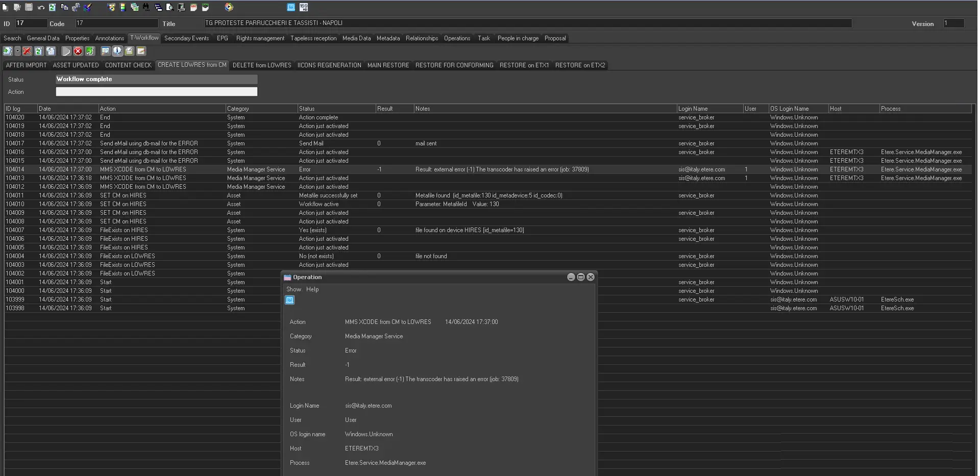Click the empty Action field under Status
Viewport: 980px width, 476px height.
pos(156,92)
